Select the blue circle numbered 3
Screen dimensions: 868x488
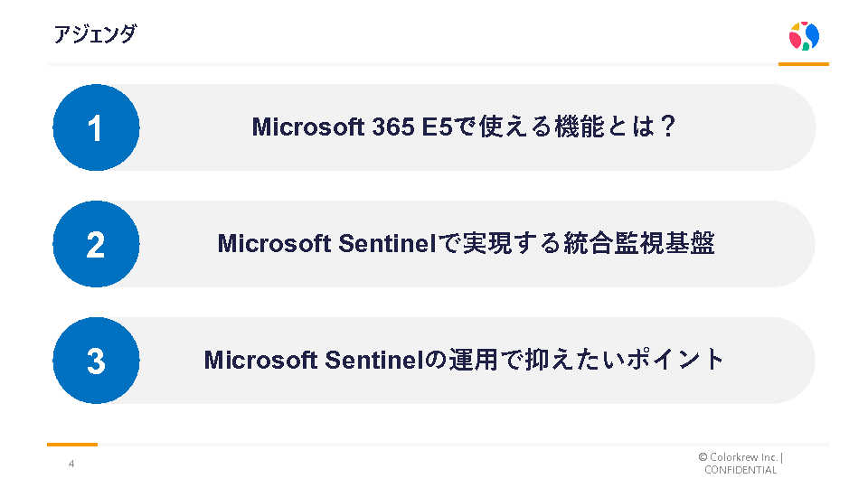[96, 361]
